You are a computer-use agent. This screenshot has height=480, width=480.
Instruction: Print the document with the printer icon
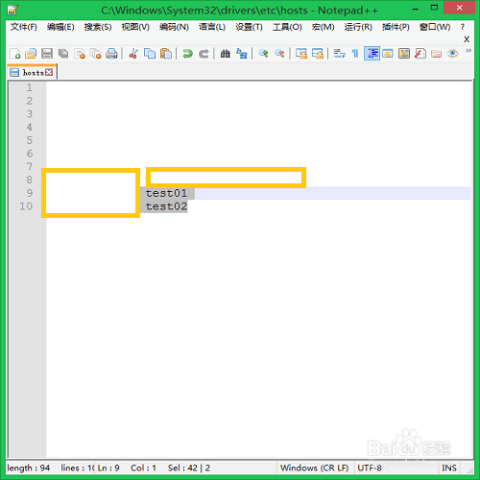point(112,54)
